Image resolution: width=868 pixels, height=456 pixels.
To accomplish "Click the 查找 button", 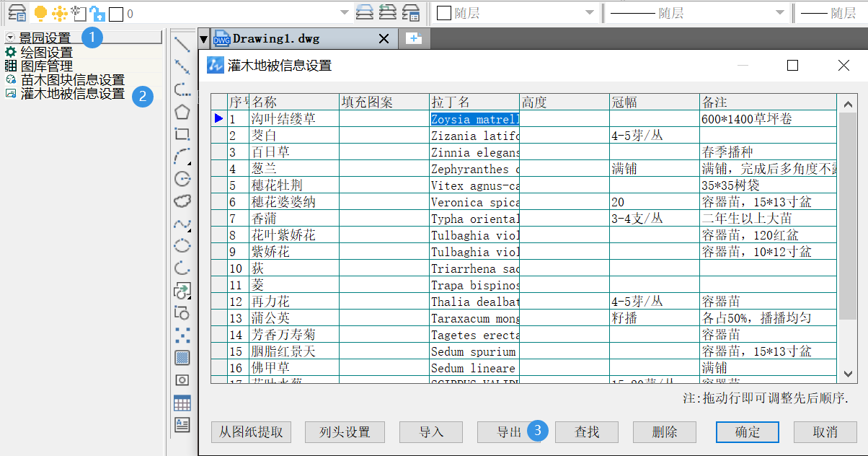I will coord(587,432).
